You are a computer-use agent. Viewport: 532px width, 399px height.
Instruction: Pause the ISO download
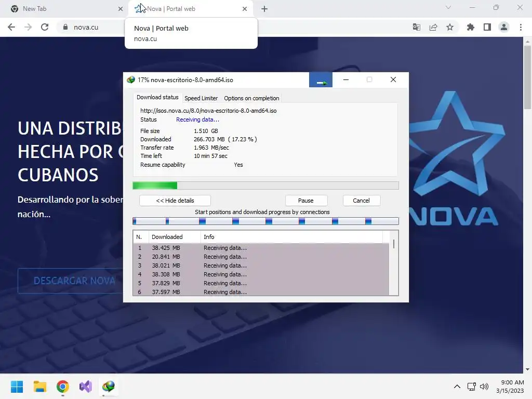306,201
